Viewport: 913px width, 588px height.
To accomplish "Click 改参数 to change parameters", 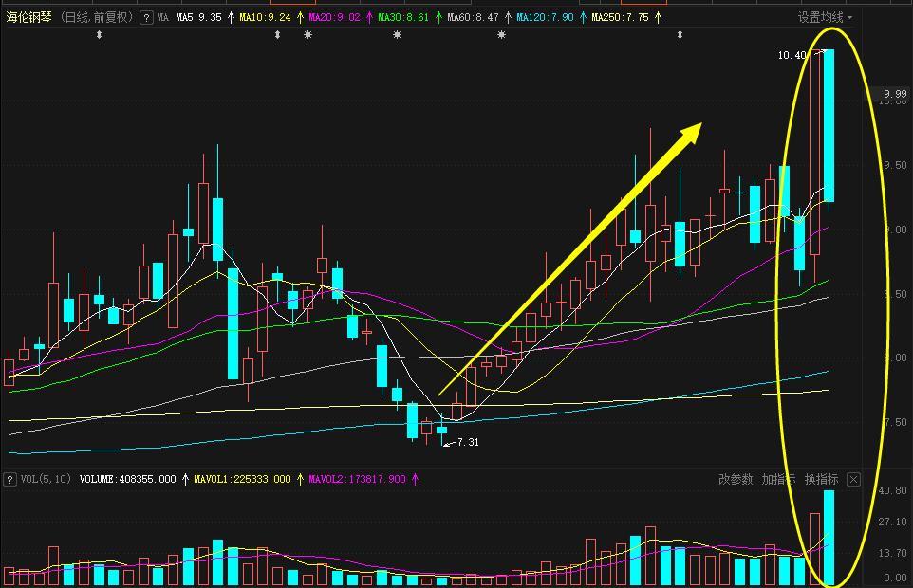I will [x=736, y=479].
